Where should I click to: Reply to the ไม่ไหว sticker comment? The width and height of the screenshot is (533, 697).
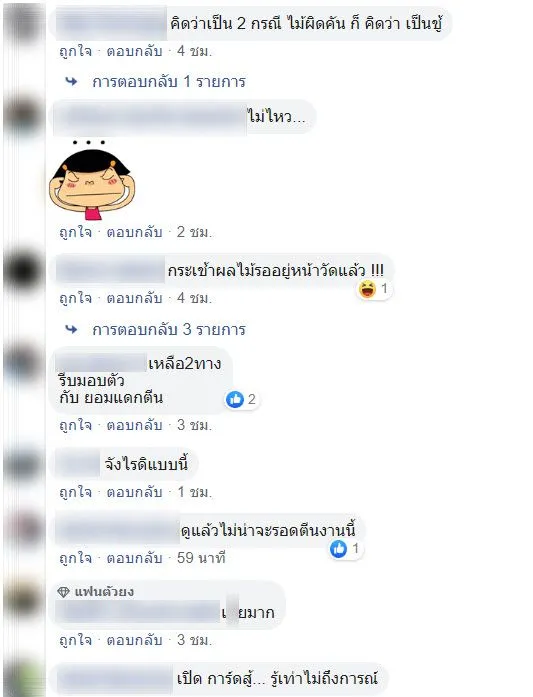[x=134, y=232]
